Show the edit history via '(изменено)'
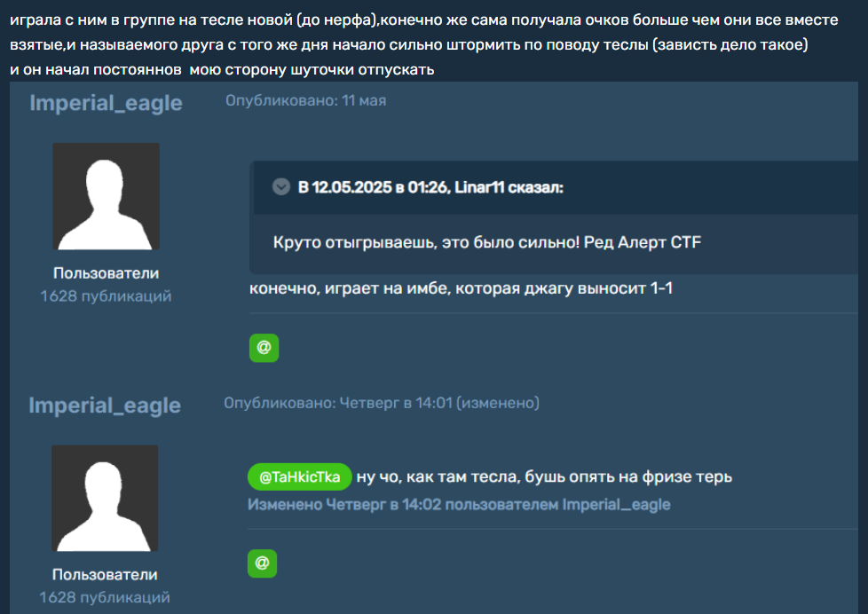This screenshot has height=614, width=868. 498,403
